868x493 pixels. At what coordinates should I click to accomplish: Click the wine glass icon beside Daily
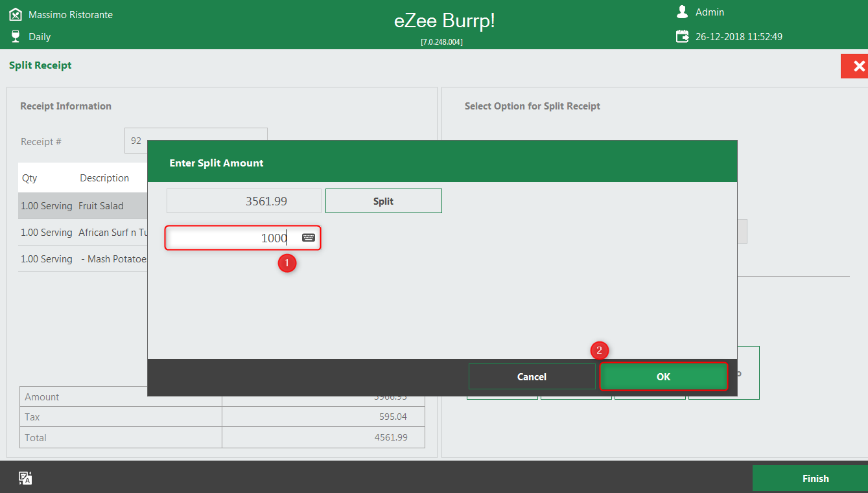[x=16, y=36]
